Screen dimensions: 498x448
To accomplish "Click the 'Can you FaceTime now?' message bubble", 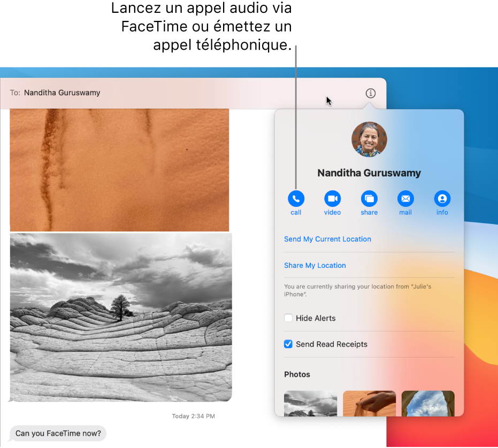I will coord(58,434).
